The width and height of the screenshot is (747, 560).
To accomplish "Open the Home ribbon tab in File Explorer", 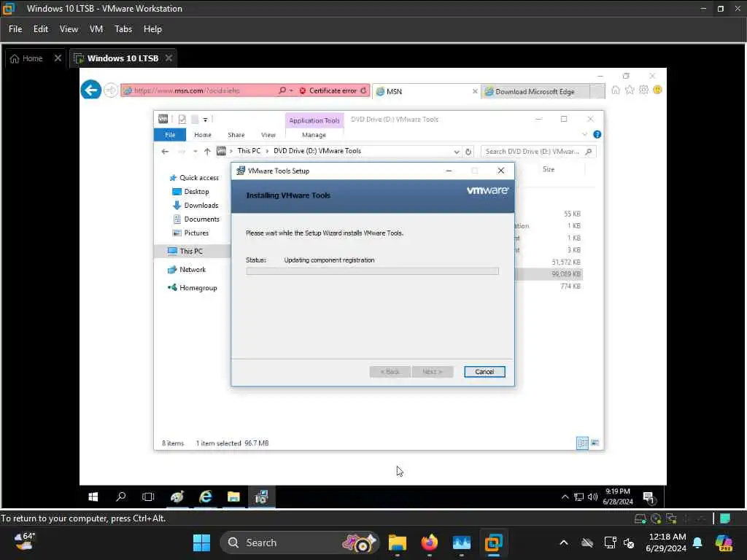I will click(203, 135).
